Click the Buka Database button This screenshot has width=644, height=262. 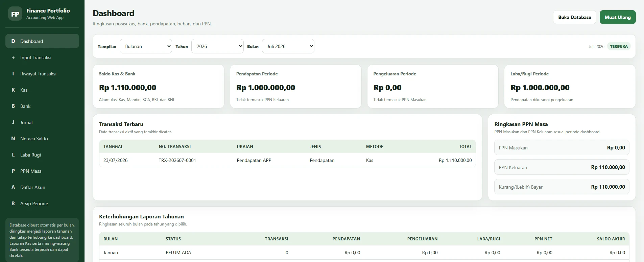pos(575,17)
